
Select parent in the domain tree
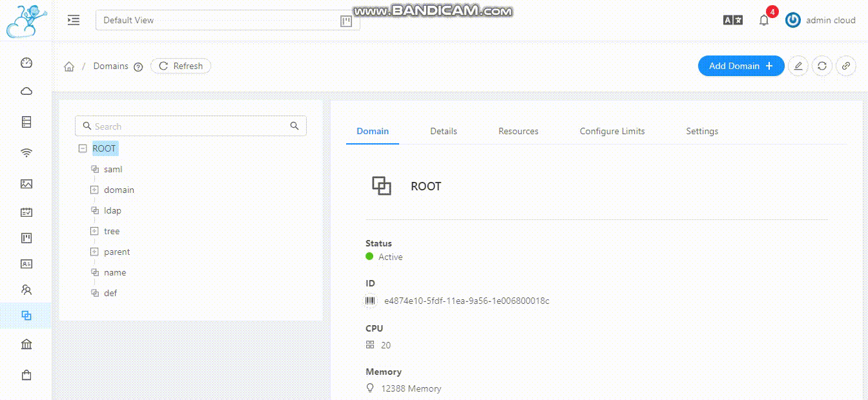[x=117, y=252]
